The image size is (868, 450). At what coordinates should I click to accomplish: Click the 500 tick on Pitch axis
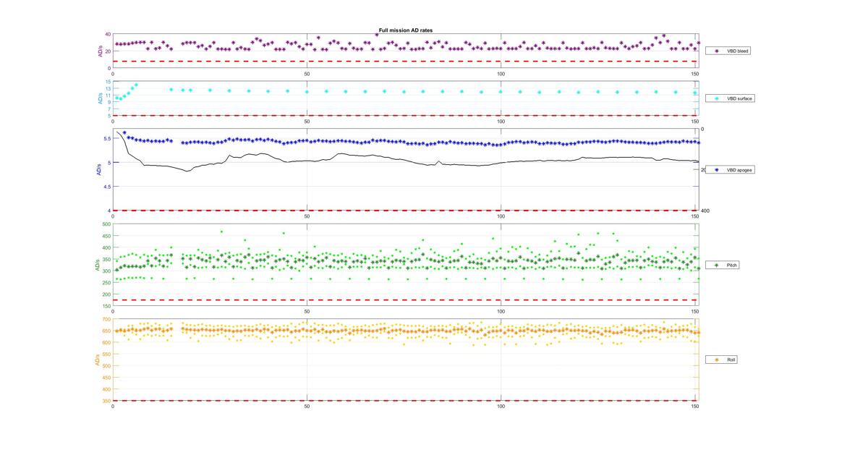click(x=106, y=224)
